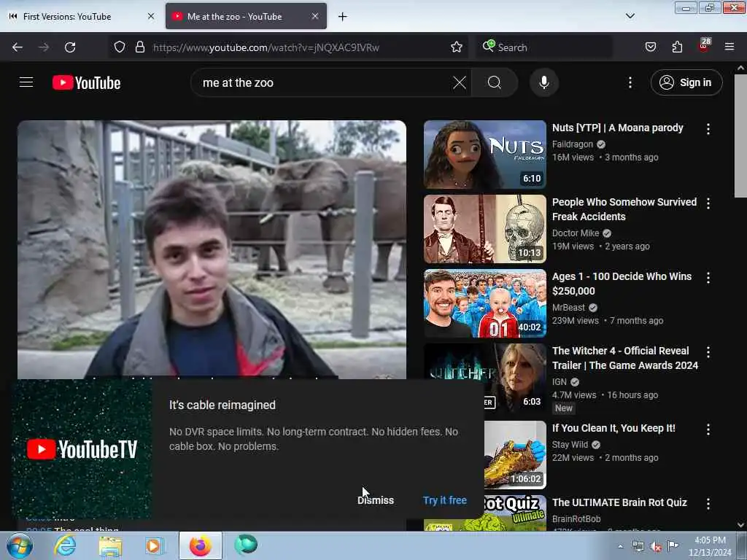This screenshot has height=560, width=747.
Task: Open Windows Explorer folder from taskbar
Action: [x=110, y=545]
